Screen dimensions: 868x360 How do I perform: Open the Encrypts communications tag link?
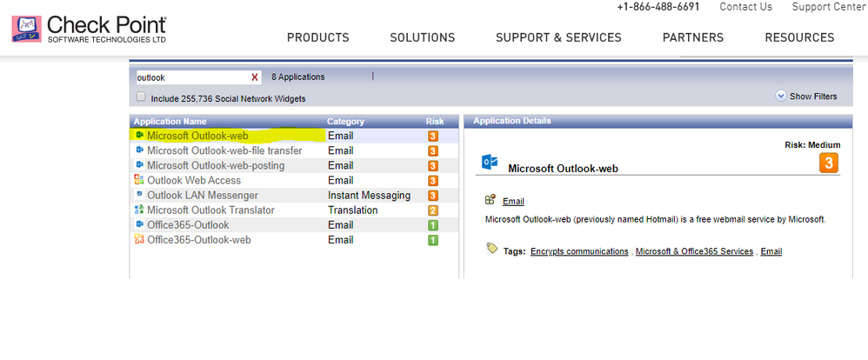(579, 251)
